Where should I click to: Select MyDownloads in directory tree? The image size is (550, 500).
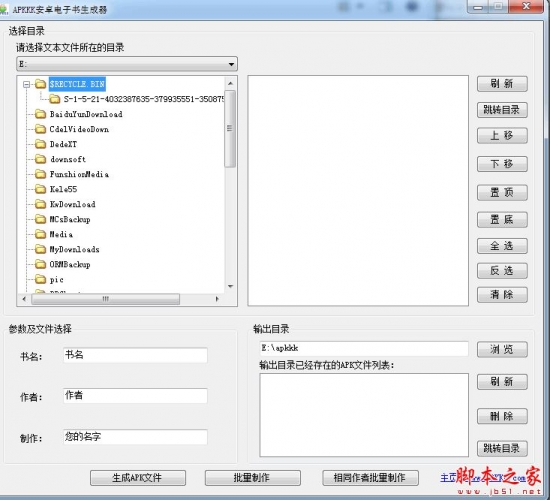pyautogui.click(x=74, y=249)
